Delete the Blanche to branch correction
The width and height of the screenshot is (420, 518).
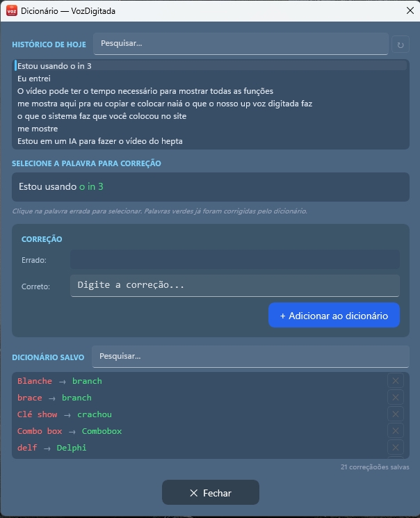tap(396, 381)
